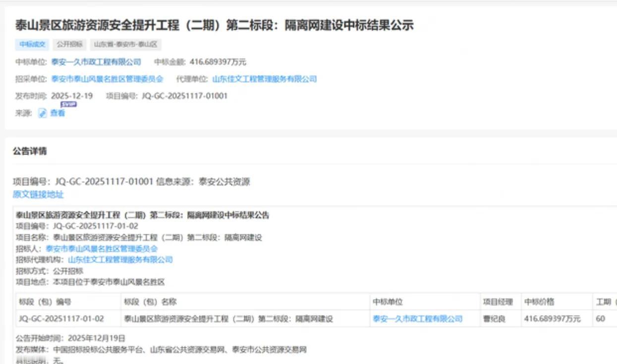Viewport: 617px width, 364px height.
Task: Open 泰安市泰山风景名胜区管理委员会 link beside 招采单位
Action: 107,79
